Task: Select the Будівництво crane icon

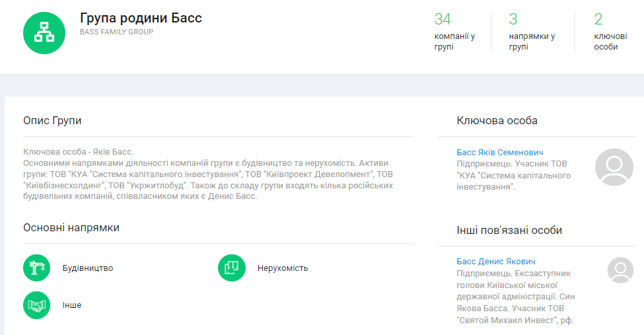Action: 37,268
